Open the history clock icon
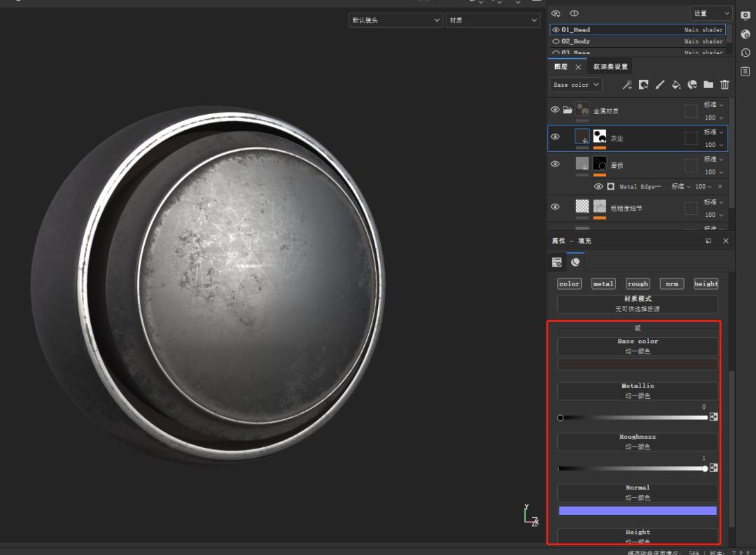This screenshot has width=756, height=555. 745,52
